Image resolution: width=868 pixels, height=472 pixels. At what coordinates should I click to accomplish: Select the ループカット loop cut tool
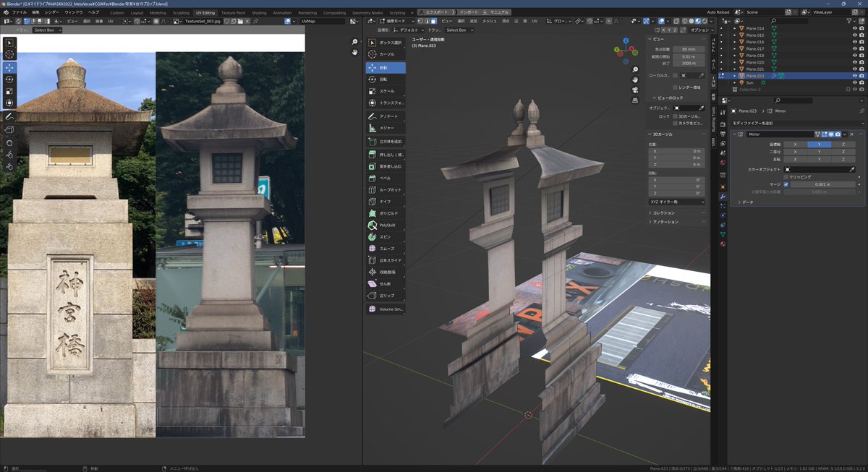[x=386, y=190]
